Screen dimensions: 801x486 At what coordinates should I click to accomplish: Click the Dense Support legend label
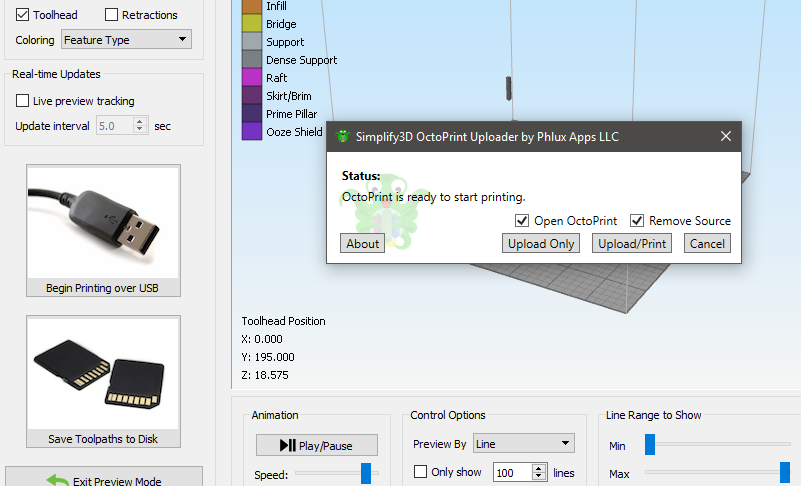tap(301, 60)
